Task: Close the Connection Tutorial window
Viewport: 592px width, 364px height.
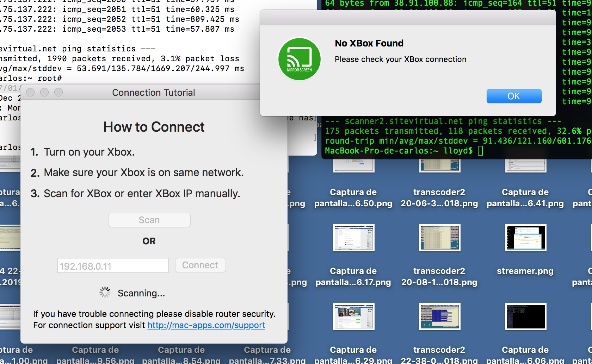Action: 31,92
